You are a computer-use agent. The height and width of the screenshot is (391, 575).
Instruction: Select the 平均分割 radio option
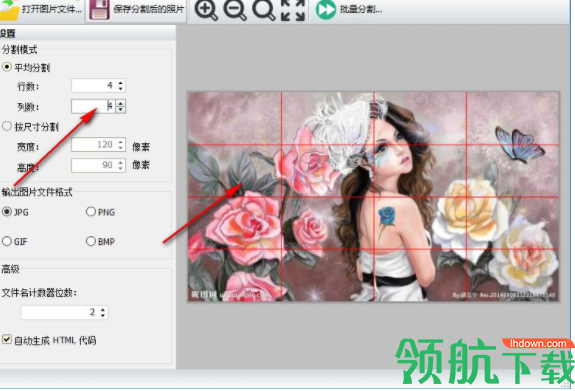(7, 67)
